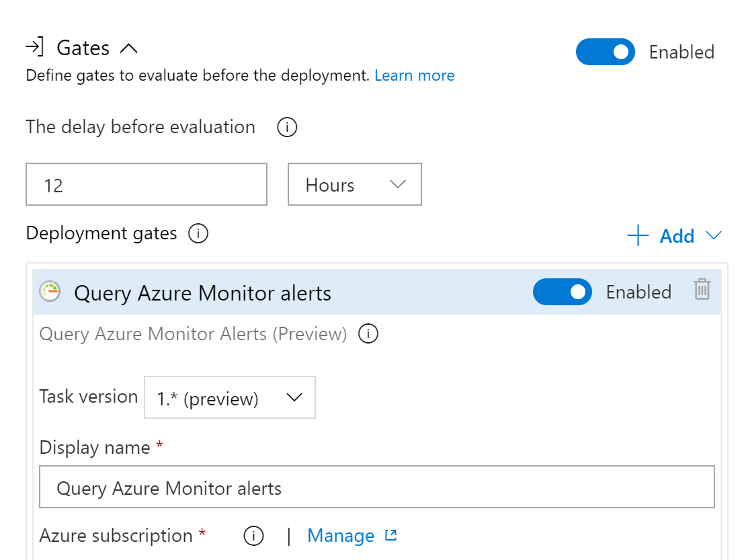Disable the Gates enabled toggle
The width and height of the screenshot is (744, 560).
coord(606,52)
